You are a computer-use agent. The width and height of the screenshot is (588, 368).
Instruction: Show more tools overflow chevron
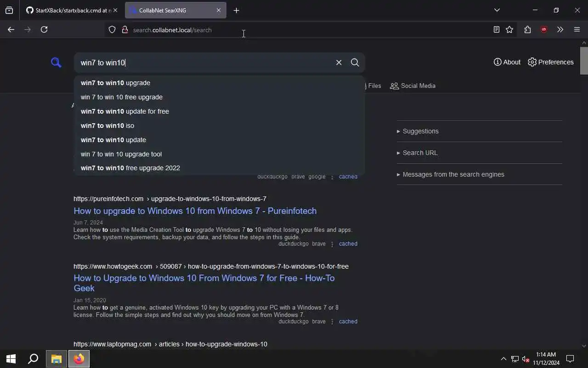coord(560,29)
